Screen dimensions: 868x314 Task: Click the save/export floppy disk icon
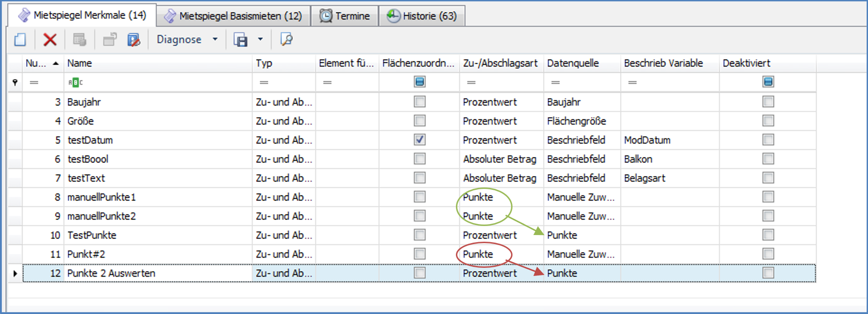pyautogui.click(x=241, y=39)
